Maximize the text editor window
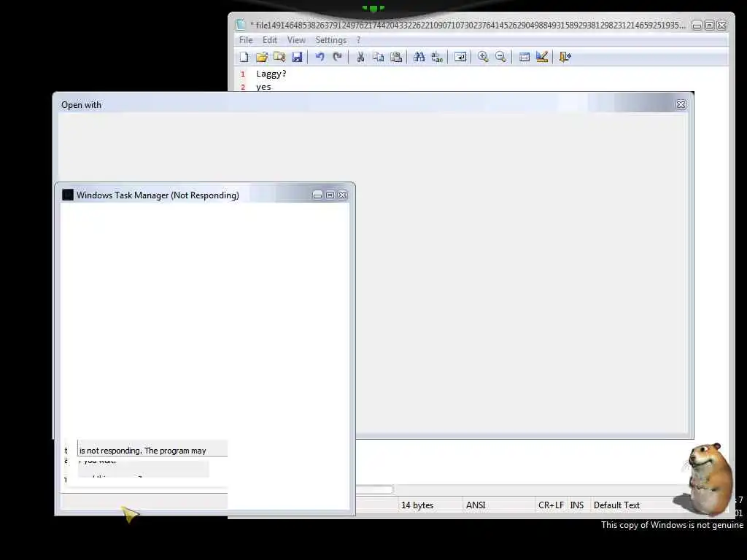The height and width of the screenshot is (560, 747). click(709, 26)
